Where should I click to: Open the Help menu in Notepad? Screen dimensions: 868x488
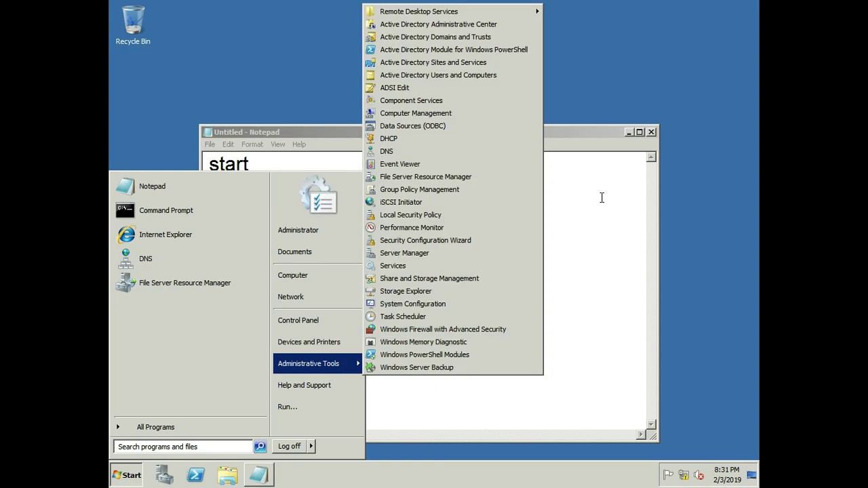tap(299, 144)
